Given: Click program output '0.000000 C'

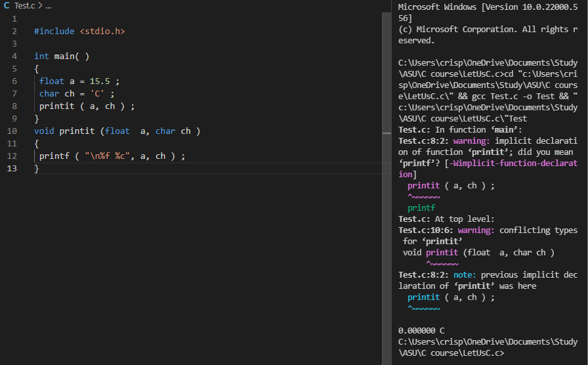Looking at the screenshot, I should pos(421,331).
